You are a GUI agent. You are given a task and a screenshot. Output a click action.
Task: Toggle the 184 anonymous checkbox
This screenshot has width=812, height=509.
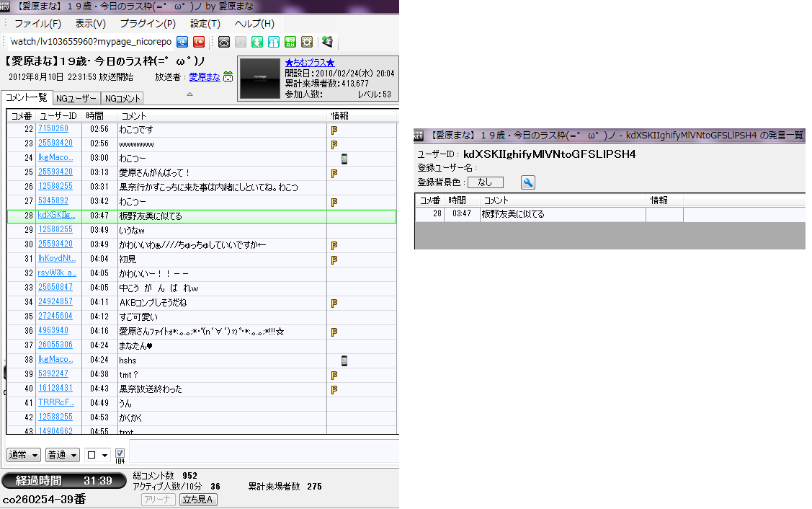[120, 453]
